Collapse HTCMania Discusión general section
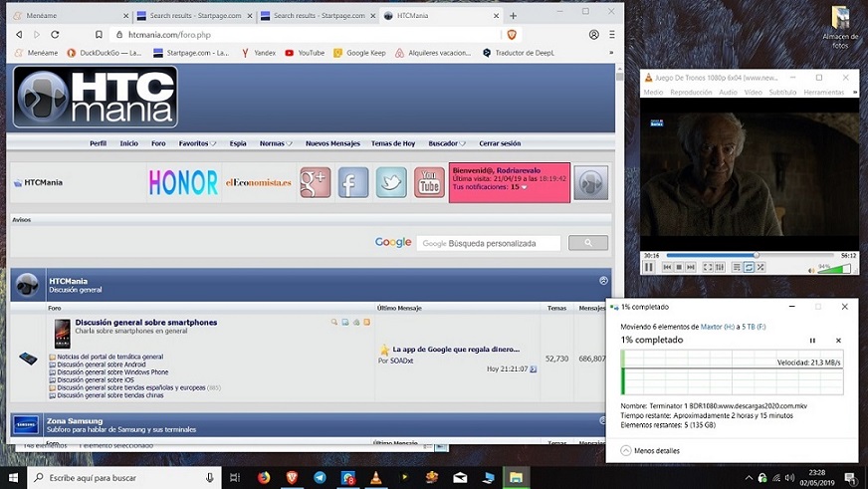The height and width of the screenshot is (489, 868). coord(603,281)
